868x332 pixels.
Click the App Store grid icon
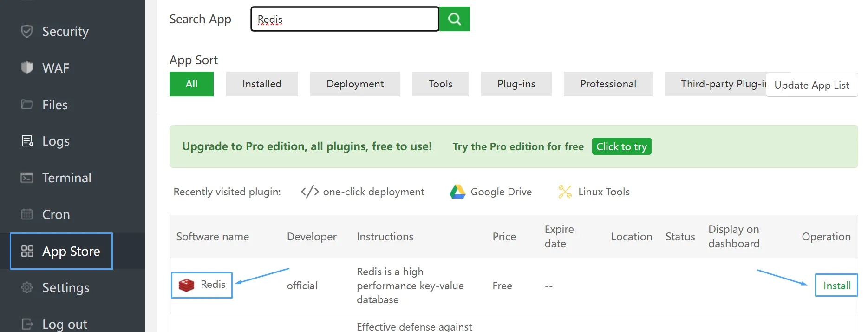27,251
